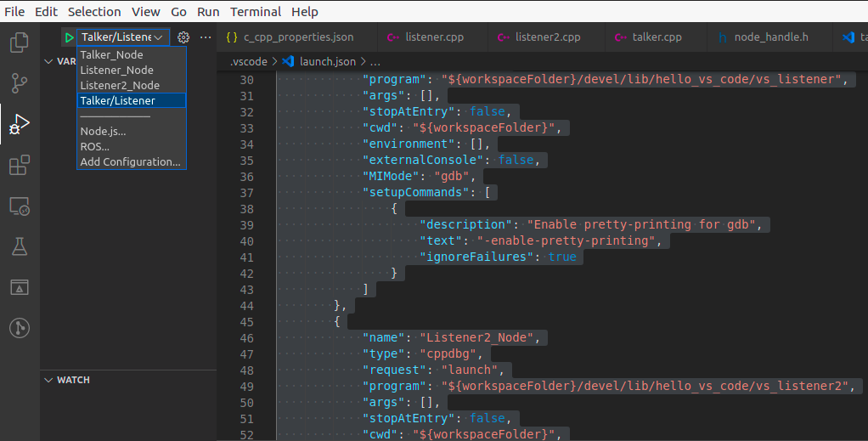Click "-enable-pretty-printing" string on line 40

[566, 240]
